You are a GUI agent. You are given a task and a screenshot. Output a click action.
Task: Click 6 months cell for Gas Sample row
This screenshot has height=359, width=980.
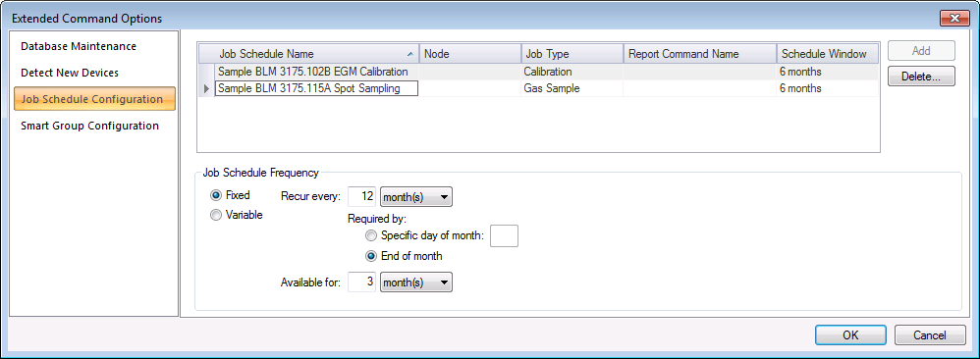(x=828, y=88)
